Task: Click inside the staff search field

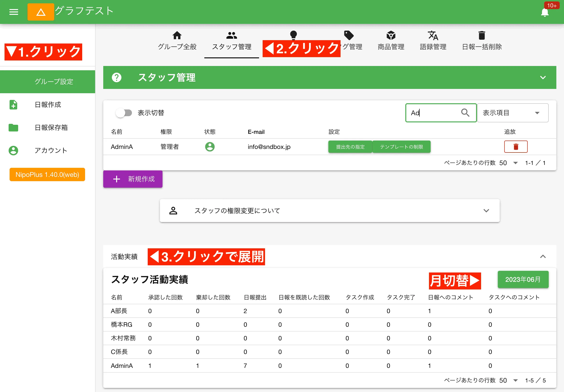Action: [x=432, y=113]
